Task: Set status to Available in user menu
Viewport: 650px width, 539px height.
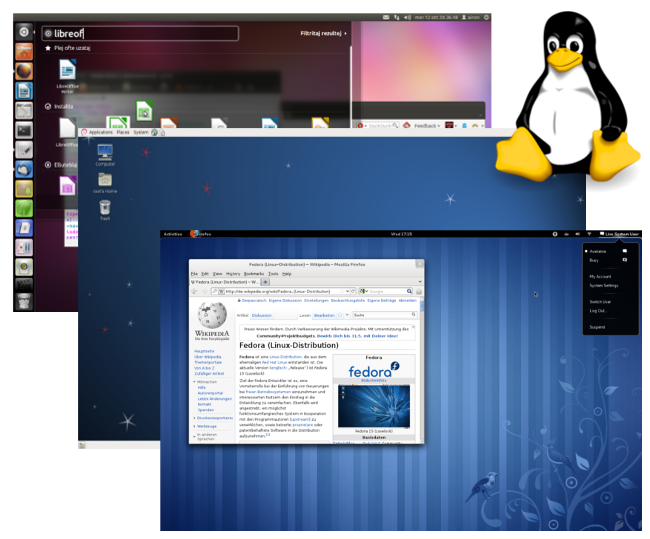Action: pos(598,251)
